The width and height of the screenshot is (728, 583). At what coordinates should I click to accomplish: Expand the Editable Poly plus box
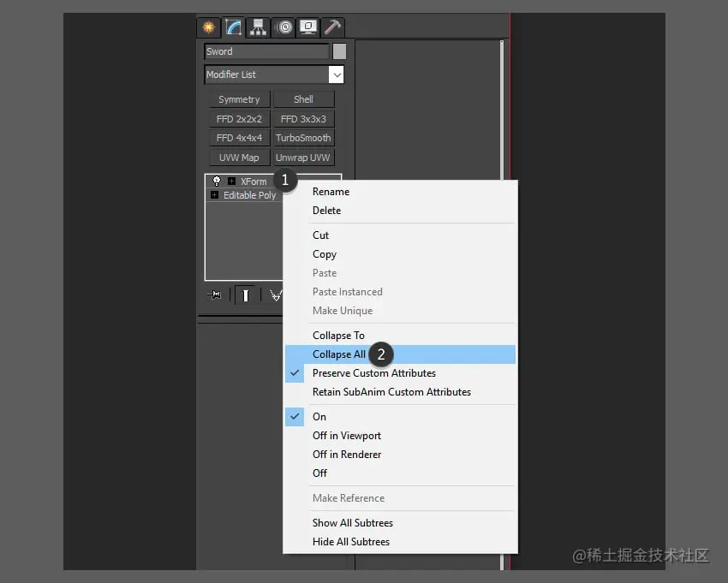[213, 195]
